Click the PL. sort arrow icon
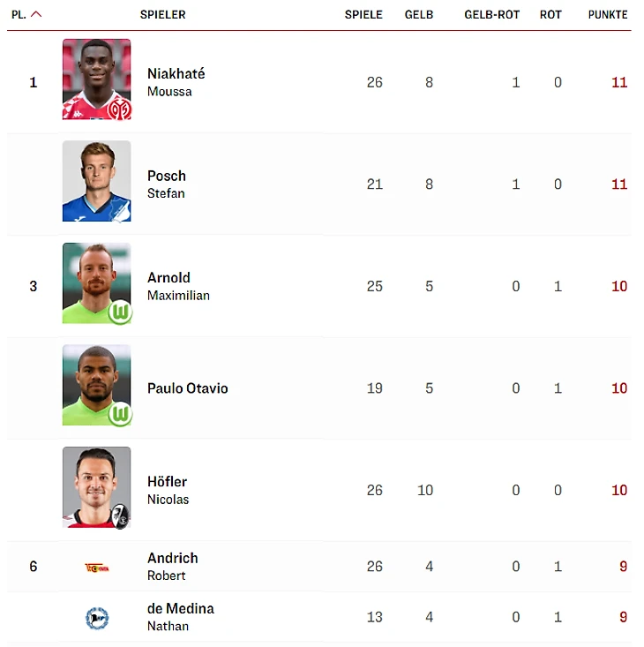Image resolution: width=644 pixels, height=647 pixels. [36, 15]
